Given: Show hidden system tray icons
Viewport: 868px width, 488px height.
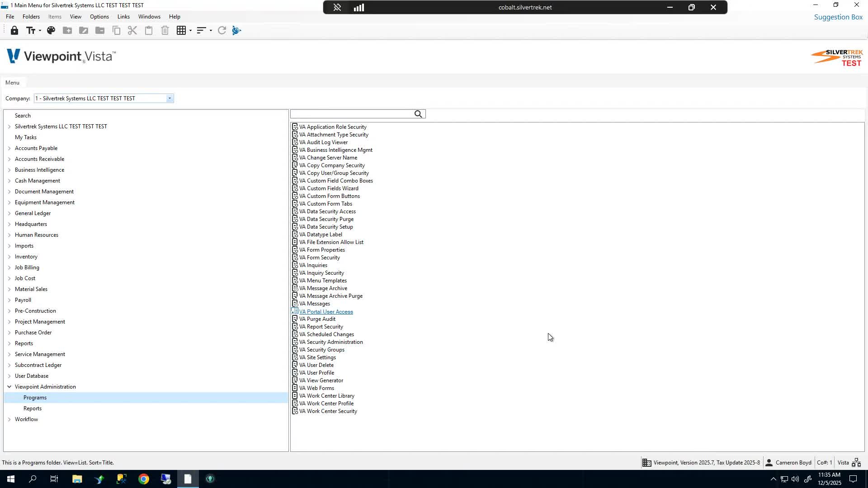Looking at the screenshot, I should tap(773, 479).
